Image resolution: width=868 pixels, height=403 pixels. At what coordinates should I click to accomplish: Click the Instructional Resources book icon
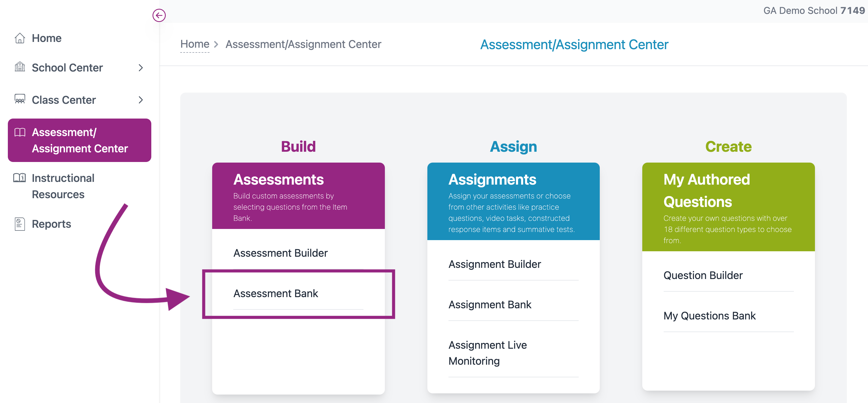click(x=20, y=178)
